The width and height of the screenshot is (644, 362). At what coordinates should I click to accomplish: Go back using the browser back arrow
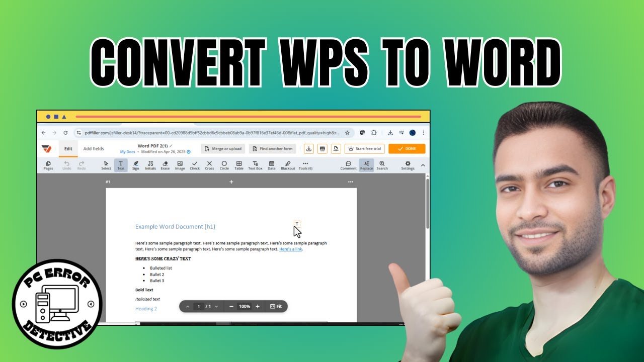[x=43, y=133]
